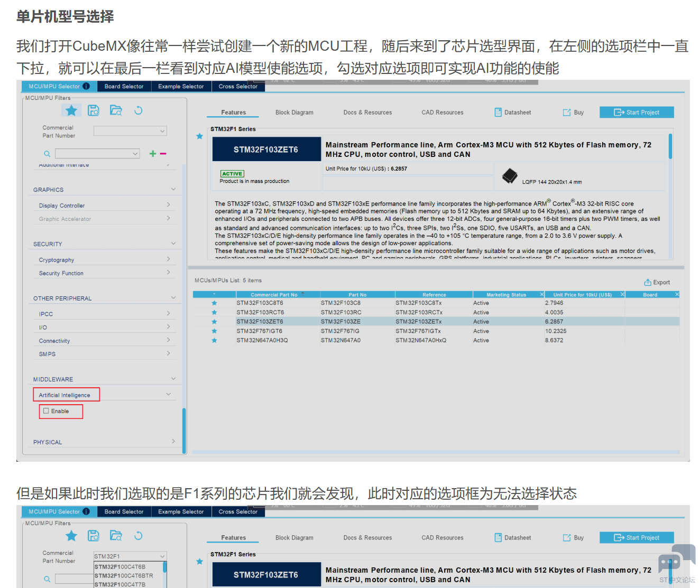Toggle favorite star for STM32N647A0H3Q row
Viewport: 700px width, 588px height.
214,341
